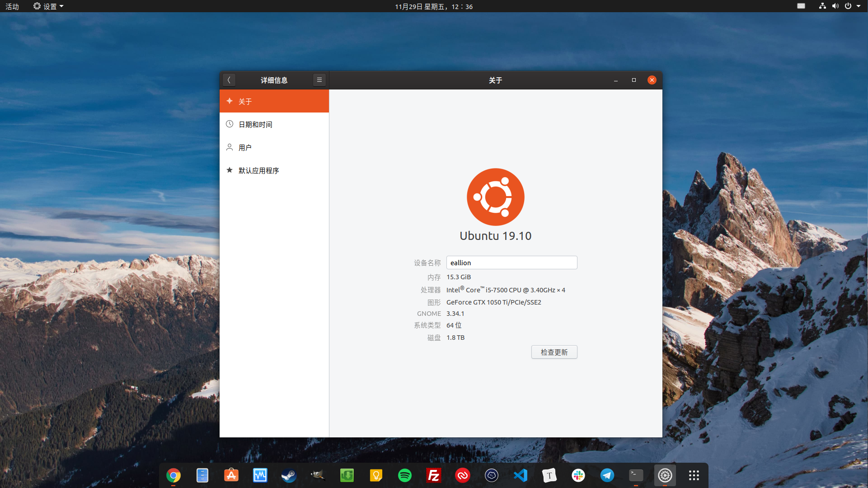
Task: Open the Files manager in dock
Action: pos(202,475)
